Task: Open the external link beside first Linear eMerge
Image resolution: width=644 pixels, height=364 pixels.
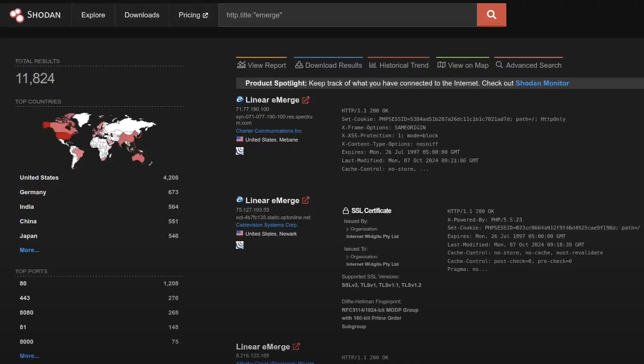Action: pos(306,99)
